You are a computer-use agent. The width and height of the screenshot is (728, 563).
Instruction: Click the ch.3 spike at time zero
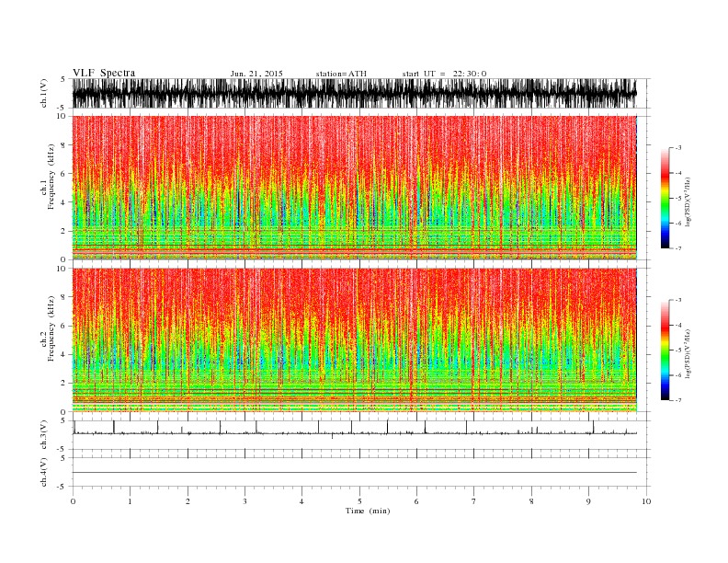tap(74, 427)
